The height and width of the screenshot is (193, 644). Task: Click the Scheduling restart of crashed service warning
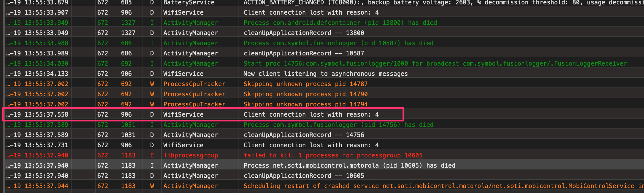441,186
